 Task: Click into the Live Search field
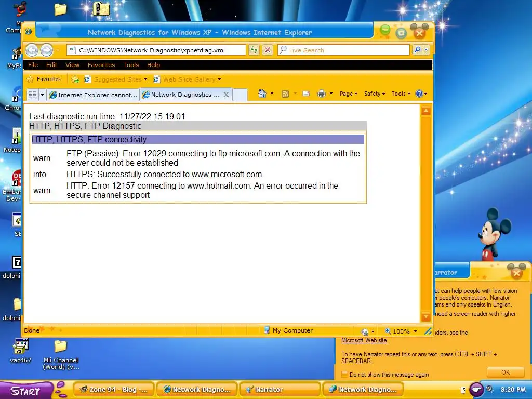[x=343, y=50]
